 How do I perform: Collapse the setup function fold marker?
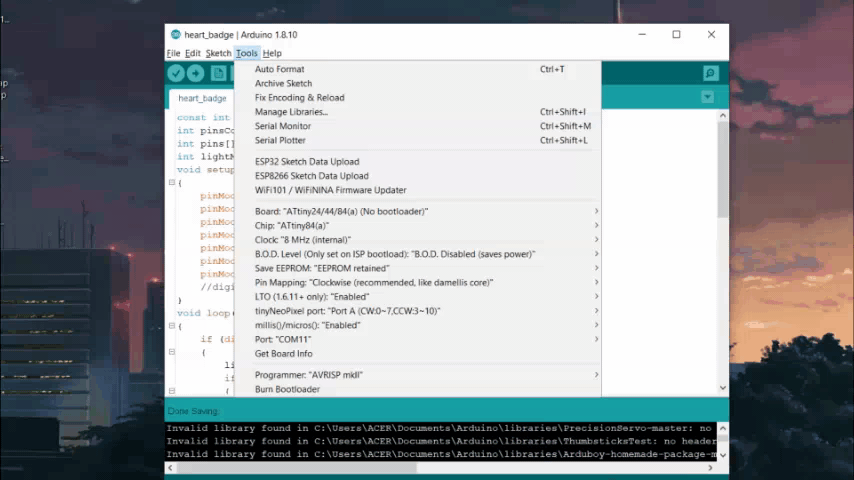[172, 183]
